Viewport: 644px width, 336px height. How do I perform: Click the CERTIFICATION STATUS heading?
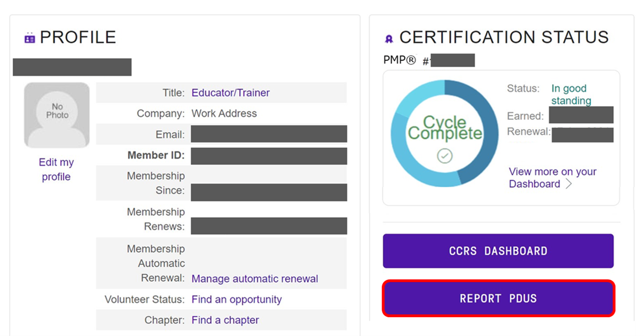click(x=504, y=37)
